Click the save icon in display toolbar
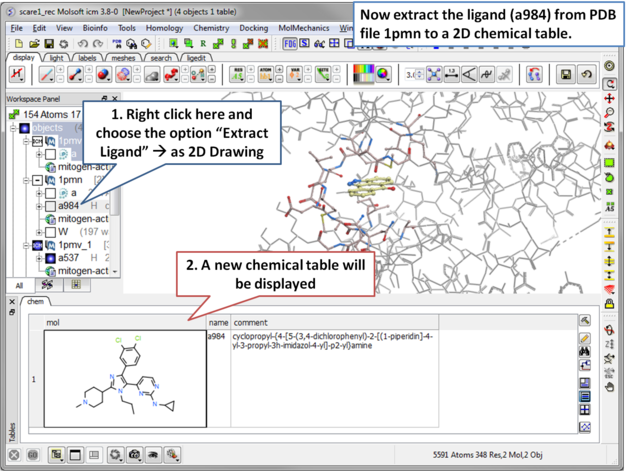630x471 pixels. [566, 75]
